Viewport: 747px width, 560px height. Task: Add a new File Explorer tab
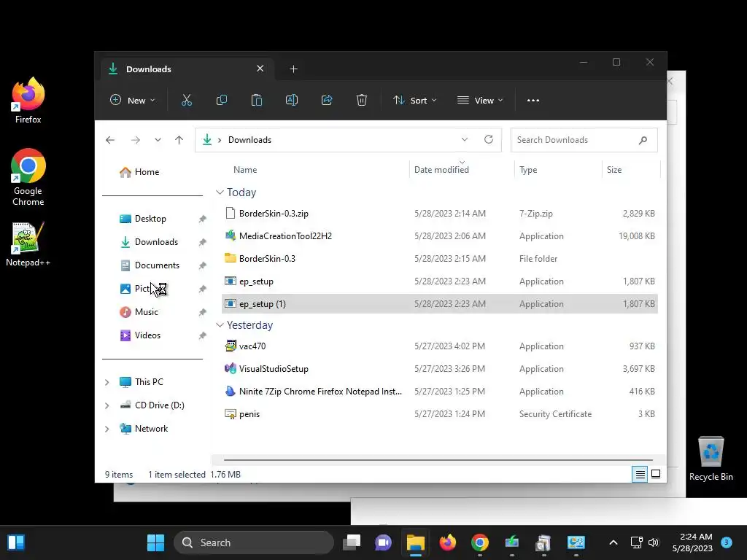(293, 69)
